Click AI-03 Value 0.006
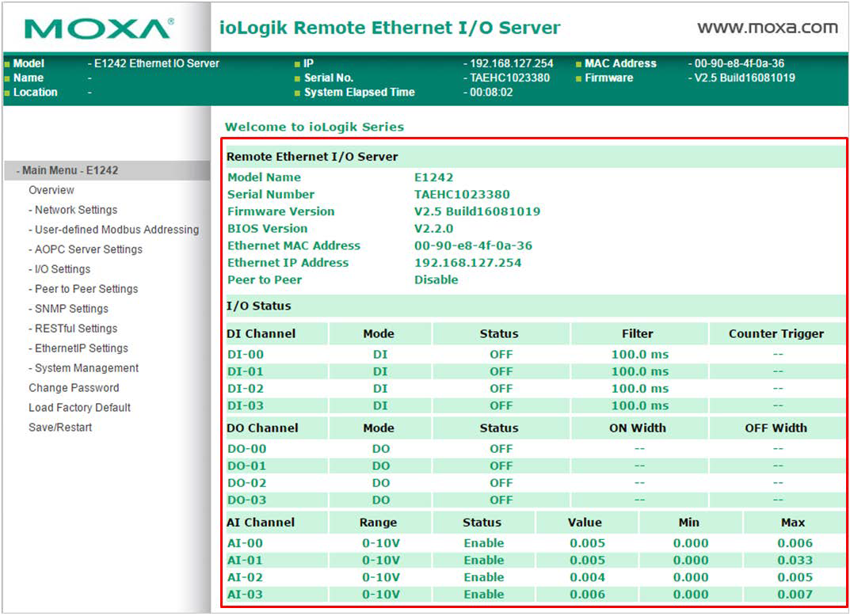This screenshot has height=616, width=850. [587, 595]
